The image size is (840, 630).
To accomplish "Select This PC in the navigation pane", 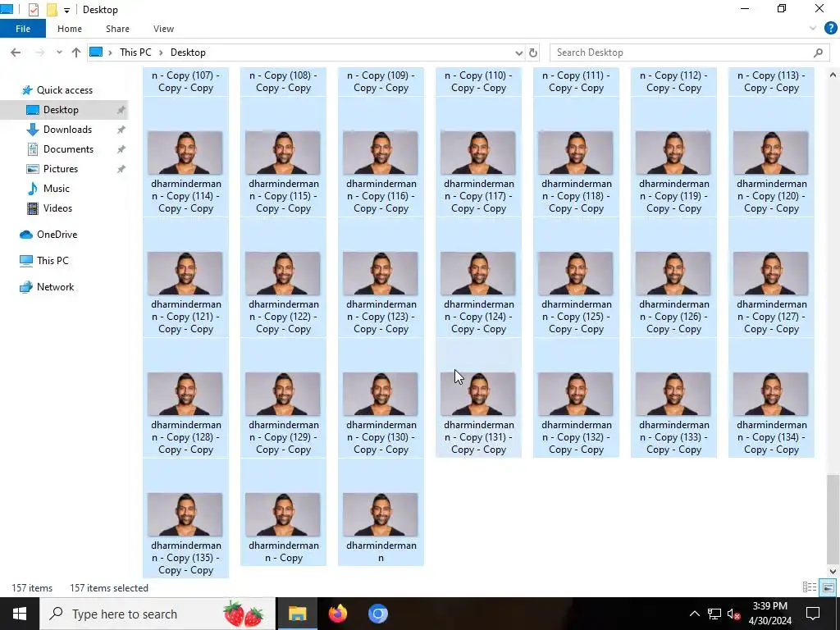I will (52, 261).
